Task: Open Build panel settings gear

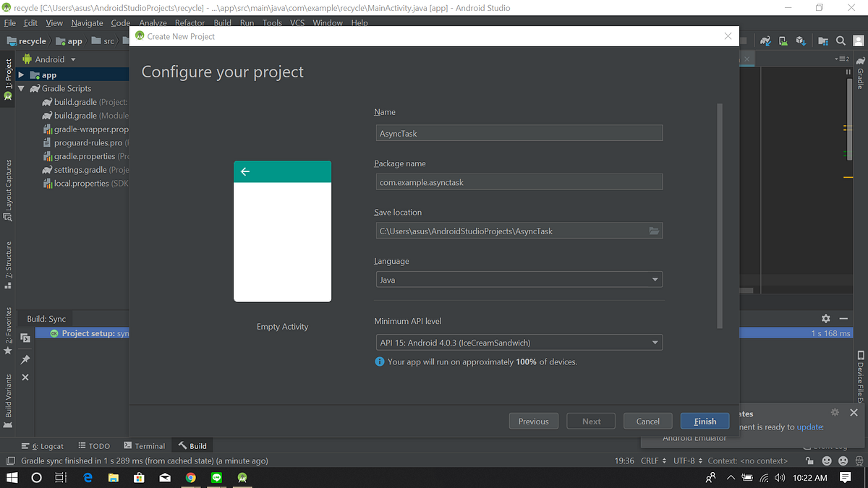Action: [x=825, y=317]
